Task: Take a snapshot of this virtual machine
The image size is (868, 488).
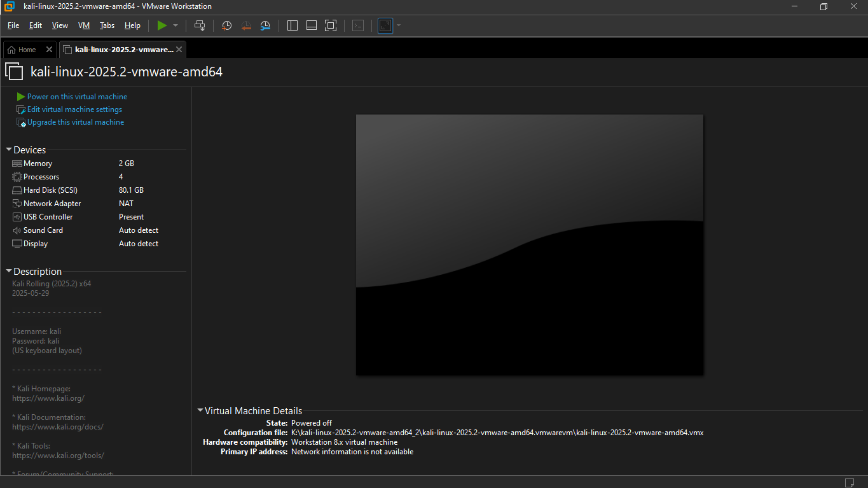Action: click(226, 25)
